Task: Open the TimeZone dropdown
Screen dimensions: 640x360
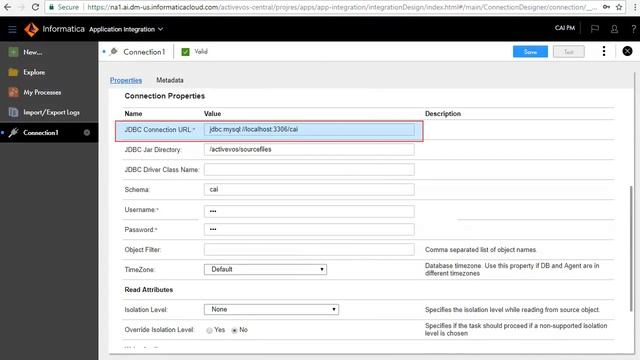Action: pos(265,269)
